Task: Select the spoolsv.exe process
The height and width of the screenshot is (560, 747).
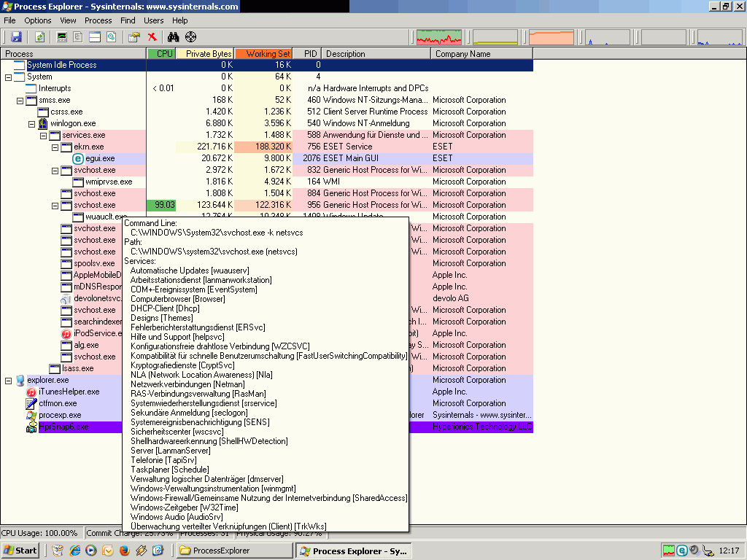Action: point(94,263)
